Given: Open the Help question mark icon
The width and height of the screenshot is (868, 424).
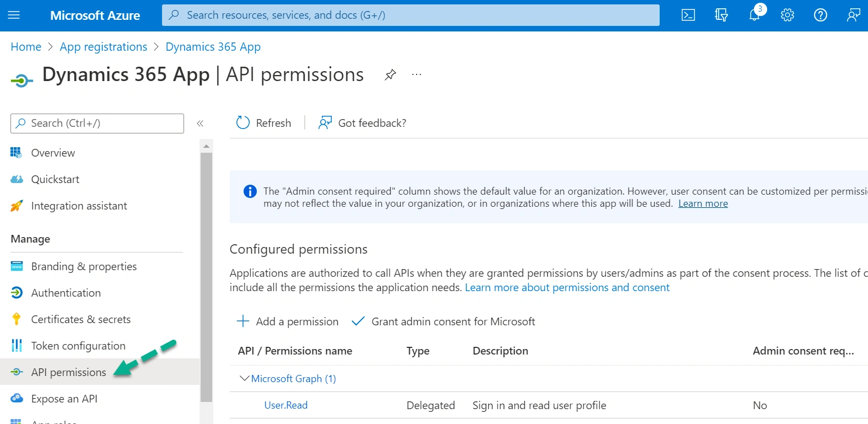Looking at the screenshot, I should point(821,15).
